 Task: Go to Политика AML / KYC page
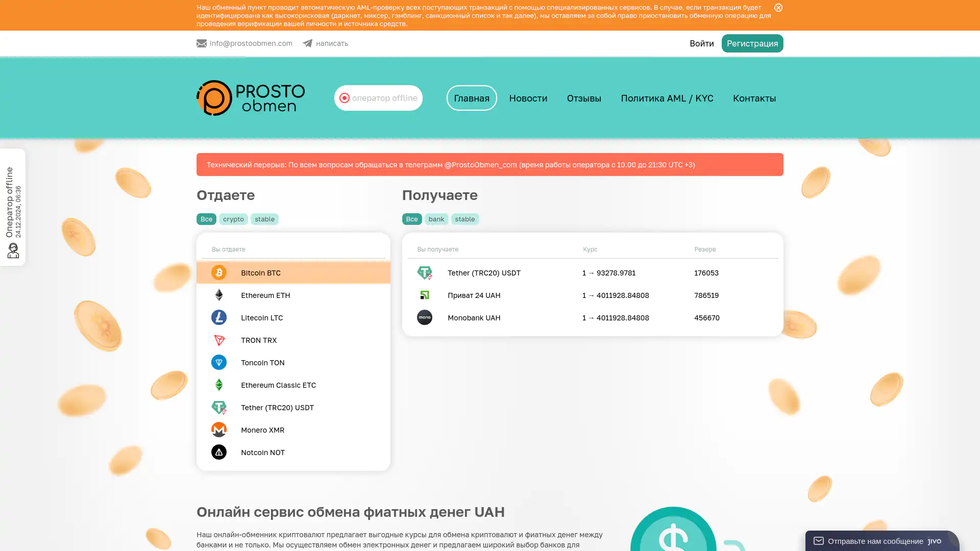(667, 98)
